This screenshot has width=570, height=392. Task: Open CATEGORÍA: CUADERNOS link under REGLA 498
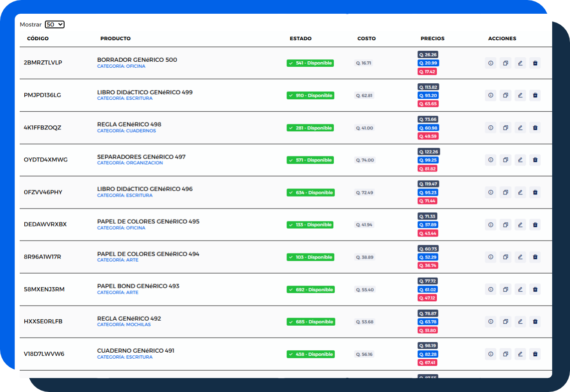(126, 131)
